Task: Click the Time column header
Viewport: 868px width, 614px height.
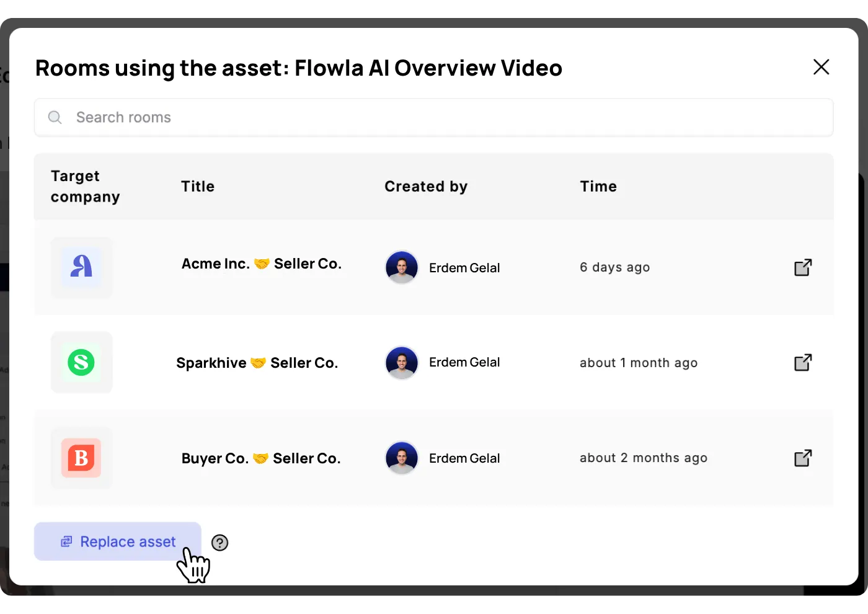Action: click(598, 186)
